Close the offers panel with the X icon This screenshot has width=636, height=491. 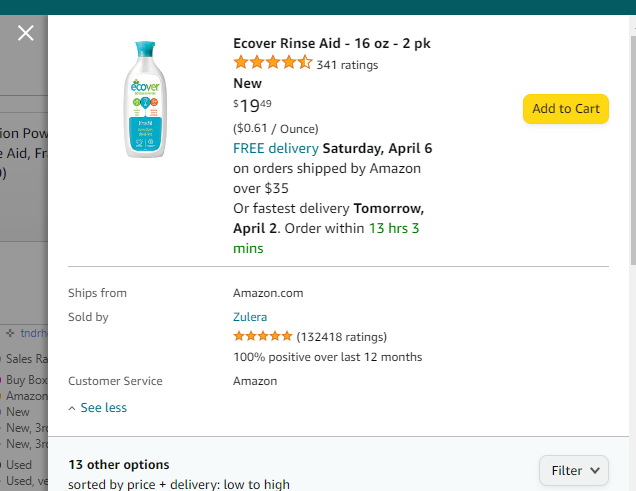(26, 33)
